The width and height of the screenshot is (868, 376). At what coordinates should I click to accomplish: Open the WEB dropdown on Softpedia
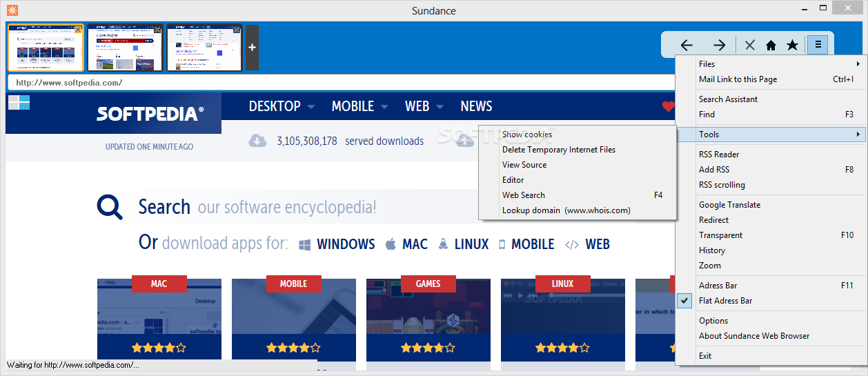(424, 106)
